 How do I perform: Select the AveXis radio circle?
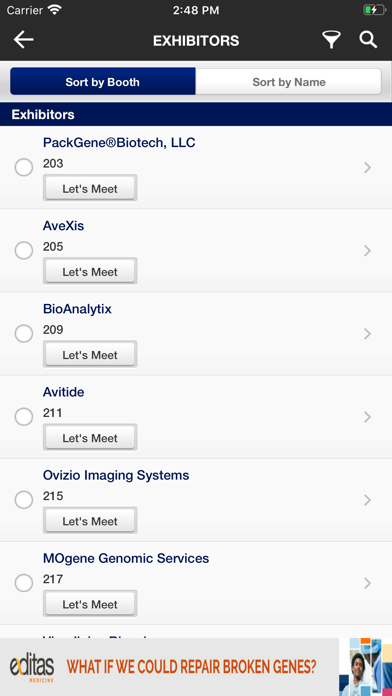pyautogui.click(x=24, y=250)
